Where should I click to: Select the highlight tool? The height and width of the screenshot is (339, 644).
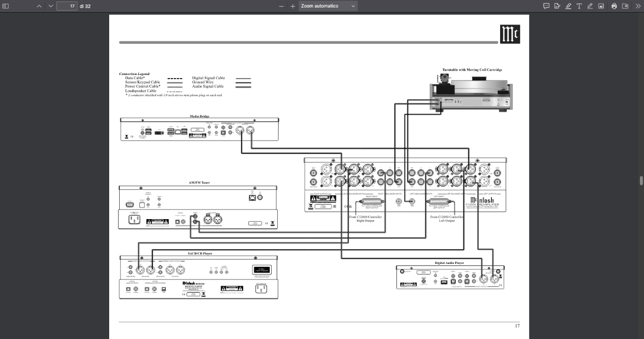[568, 6]
